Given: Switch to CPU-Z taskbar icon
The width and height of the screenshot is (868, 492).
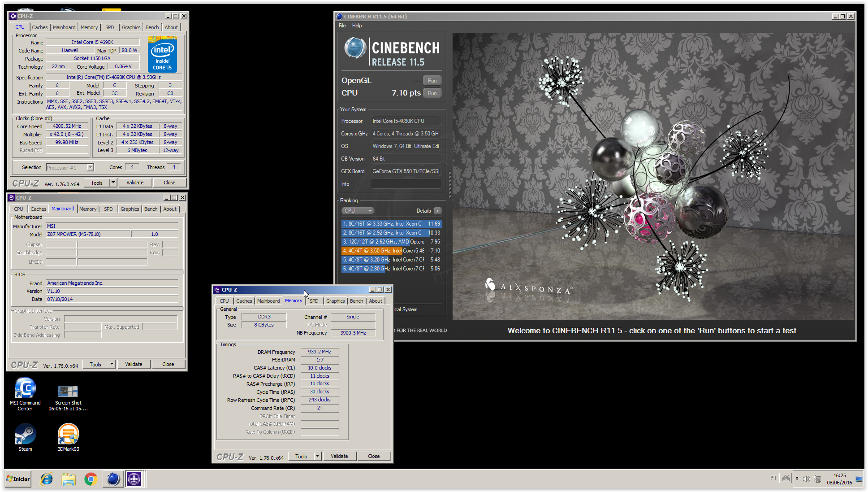Looking at the screenshot, I should 134,479.
